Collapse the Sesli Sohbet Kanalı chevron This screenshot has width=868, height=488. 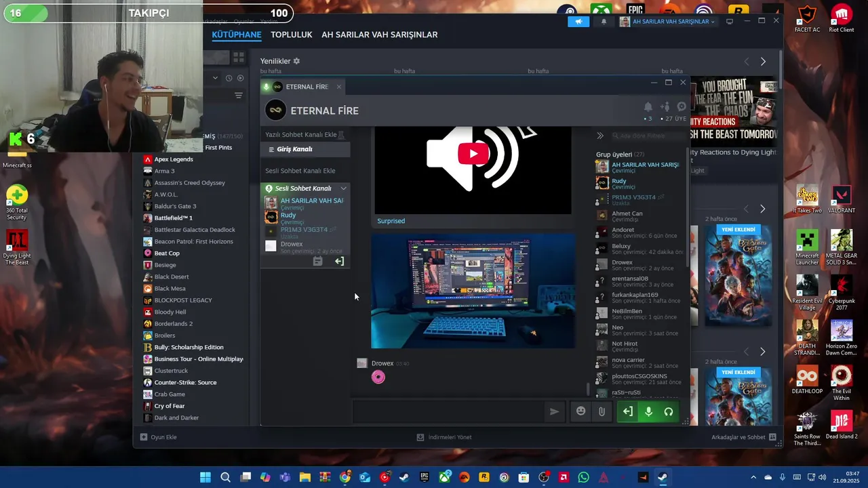pos(343,188)
